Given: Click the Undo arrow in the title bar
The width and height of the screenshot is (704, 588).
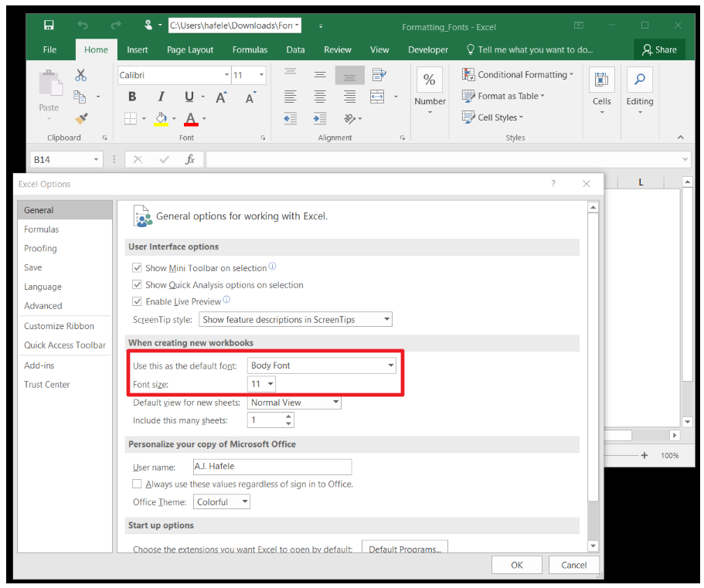Looking at the screenshot, I should 82,25.
